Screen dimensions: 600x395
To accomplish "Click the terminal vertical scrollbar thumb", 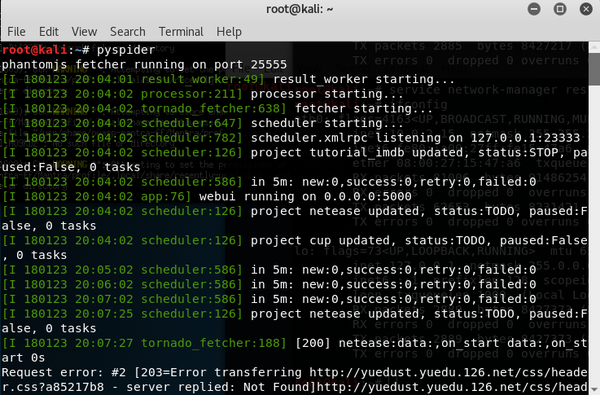I will [x=595, y=69].
